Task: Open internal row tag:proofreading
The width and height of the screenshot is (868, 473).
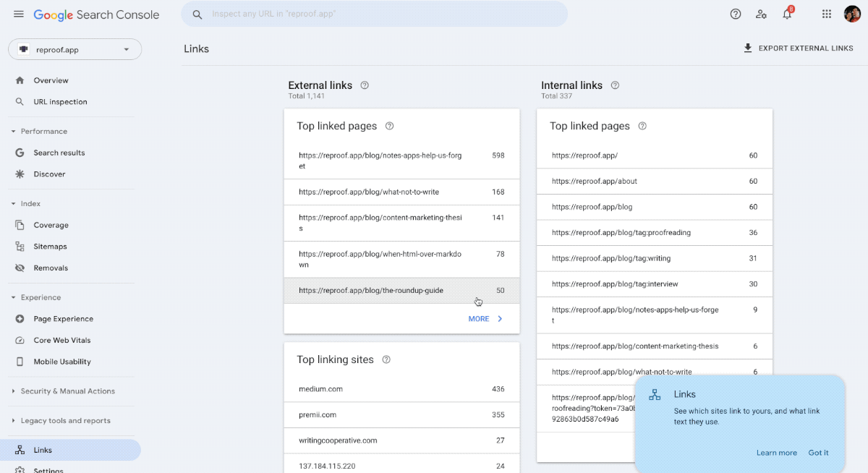Action: pos(655,233)
